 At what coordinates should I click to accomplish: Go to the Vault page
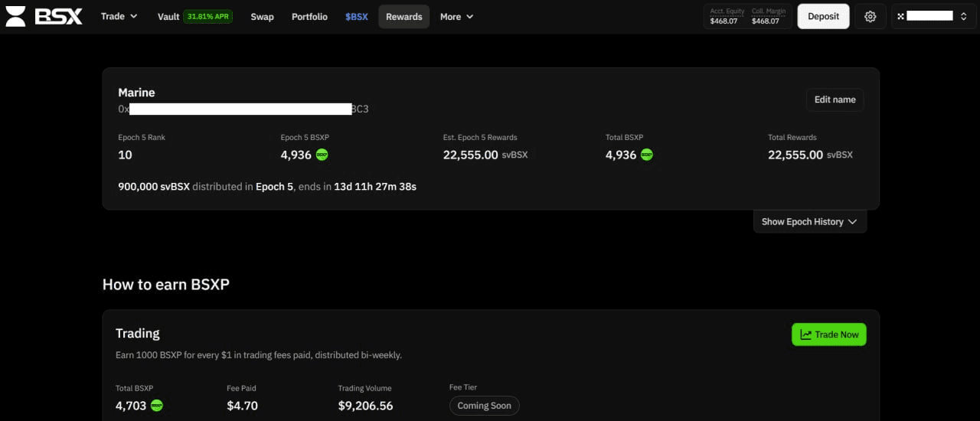168,16
